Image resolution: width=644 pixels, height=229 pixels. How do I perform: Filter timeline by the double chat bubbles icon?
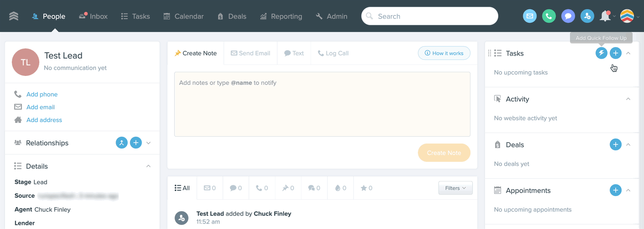click(314, 188)
